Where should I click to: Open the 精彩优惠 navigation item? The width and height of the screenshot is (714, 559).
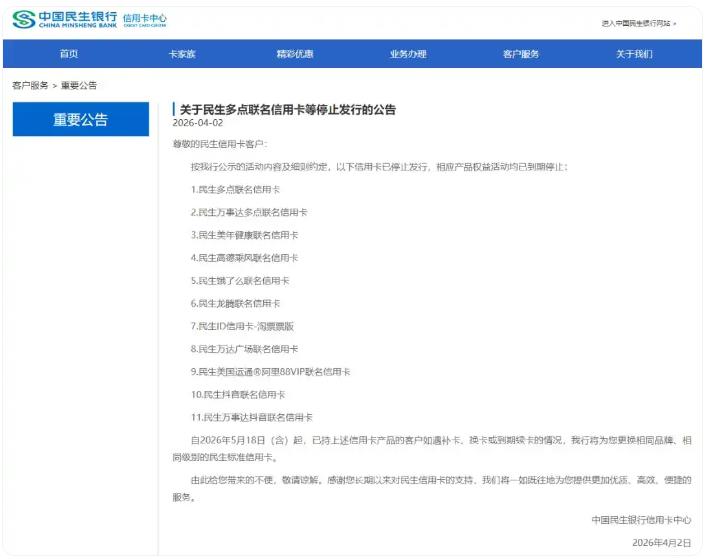click(295, 54)
